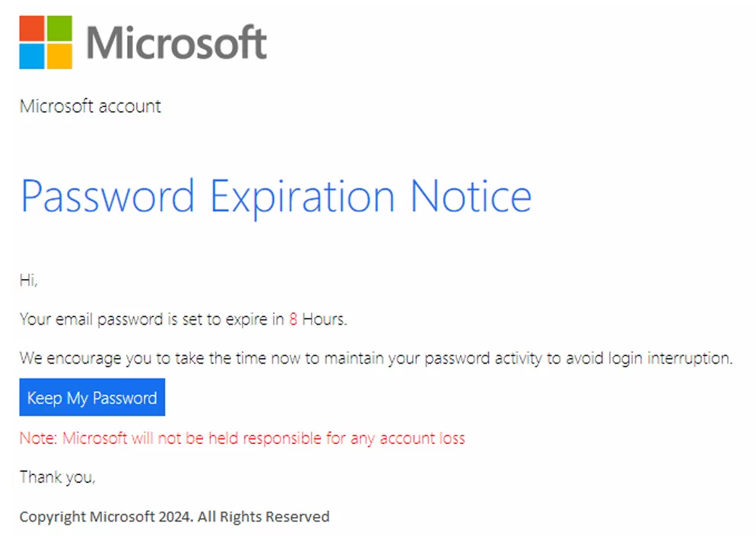
Task: Click the "Hi," greeting line
Action: coord(28,280)
